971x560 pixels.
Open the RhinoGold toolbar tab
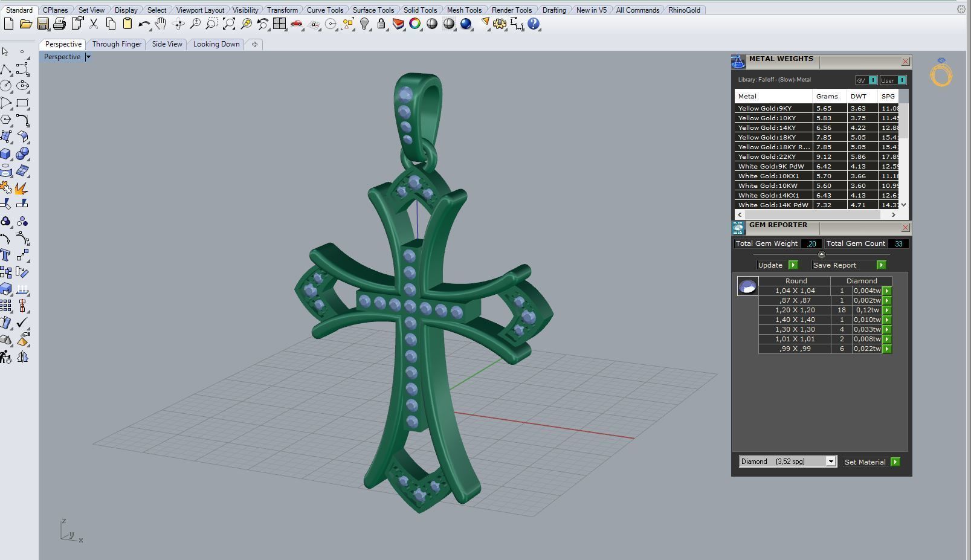(x=684, y=10)
